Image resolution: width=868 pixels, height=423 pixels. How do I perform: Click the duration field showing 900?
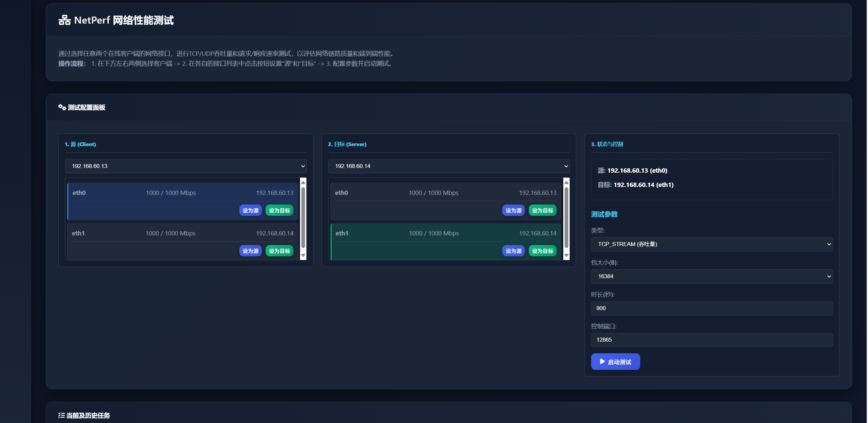click(711, 308)
